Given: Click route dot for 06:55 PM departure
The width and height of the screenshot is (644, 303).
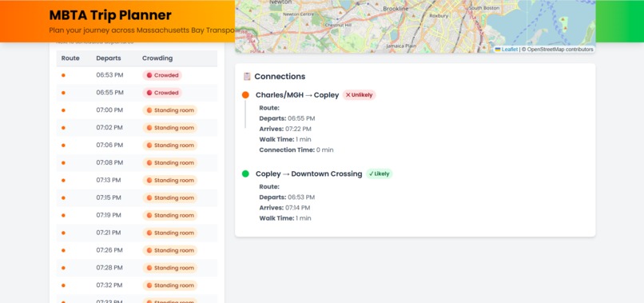Looking at the screenshot, I should pos(63,93).
